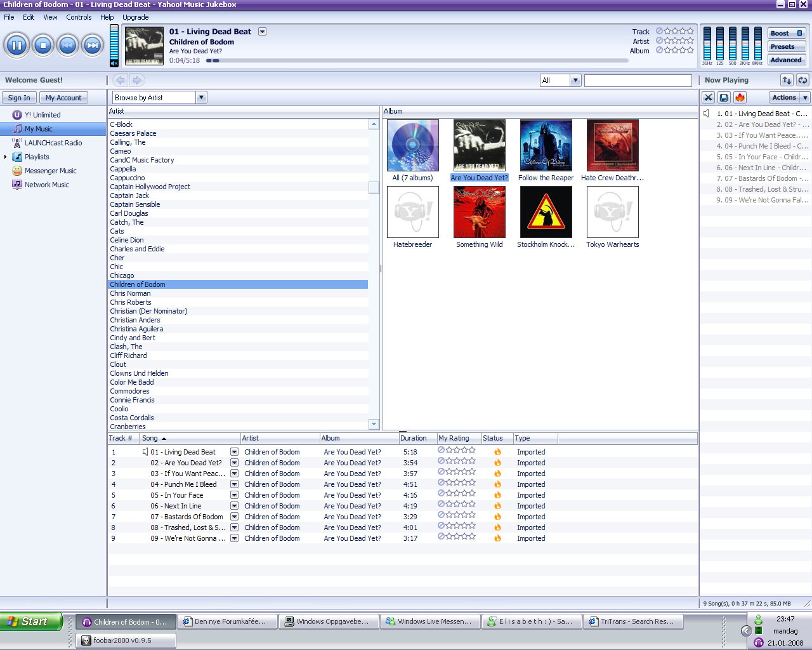Open the Actions dropdown menu
The height and width of the screenshot is (650, 812).
point(789,98)
